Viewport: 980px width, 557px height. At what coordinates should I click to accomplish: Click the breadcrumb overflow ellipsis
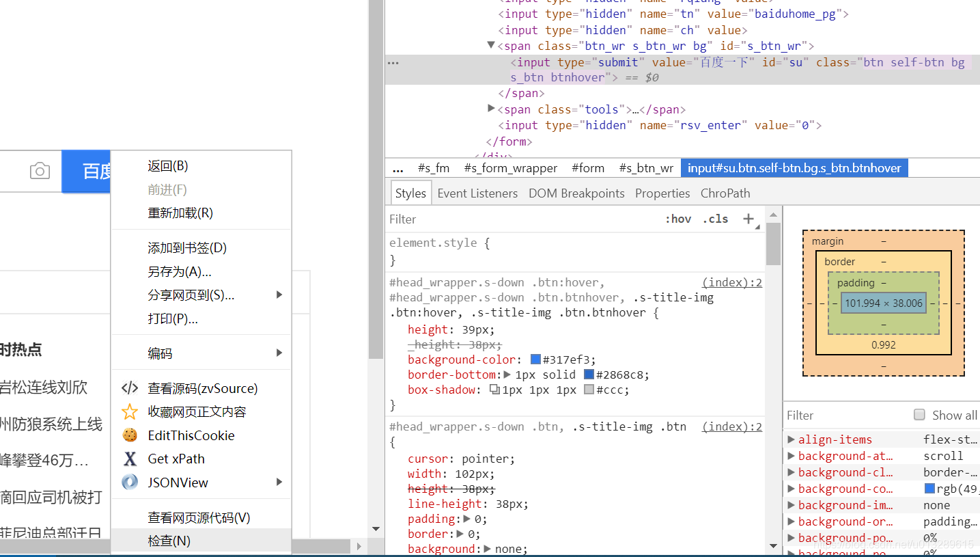pyautogui.click(x=399, y=168)
